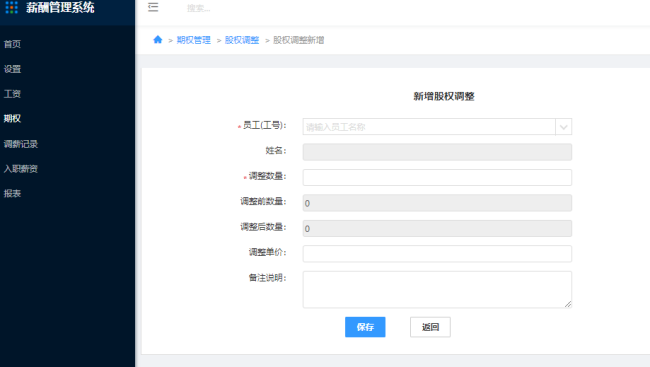650x367 pixels.
Task: Open 工资 in the sidebar
Action: tap(12, 94)
